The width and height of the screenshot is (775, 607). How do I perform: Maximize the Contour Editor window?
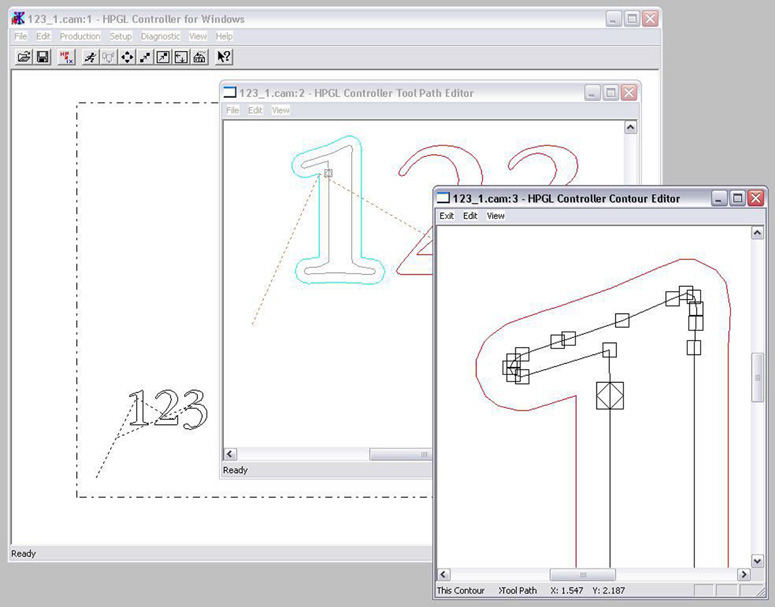(x=737, y=198)
